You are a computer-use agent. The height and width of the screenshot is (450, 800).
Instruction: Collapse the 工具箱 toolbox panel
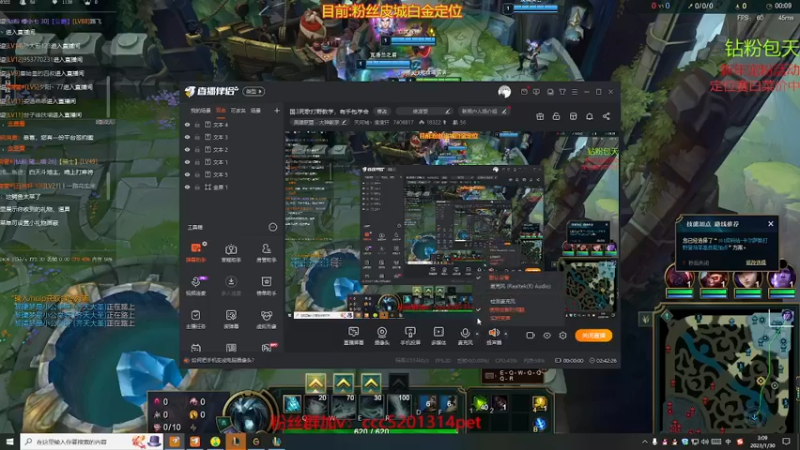[x=272, y=227]
